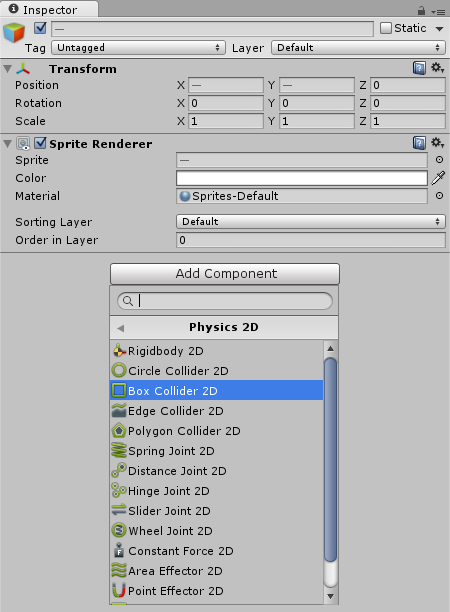450x612 pixels.
Task: Open the Material object picker circle
Action: [439, 196]
